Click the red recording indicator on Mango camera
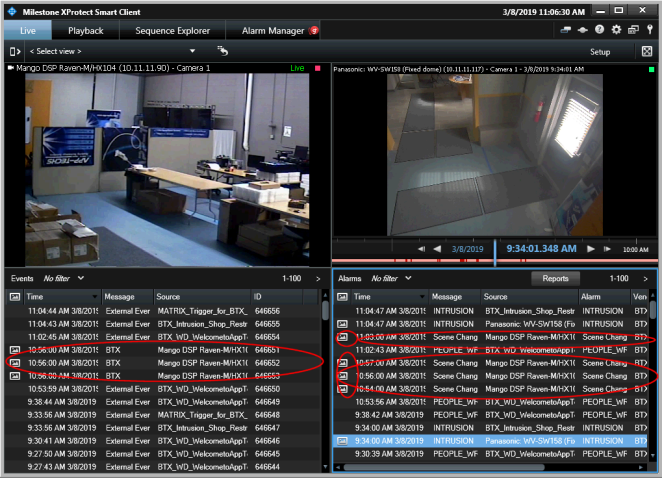The image size is (662, 478). 317,68
